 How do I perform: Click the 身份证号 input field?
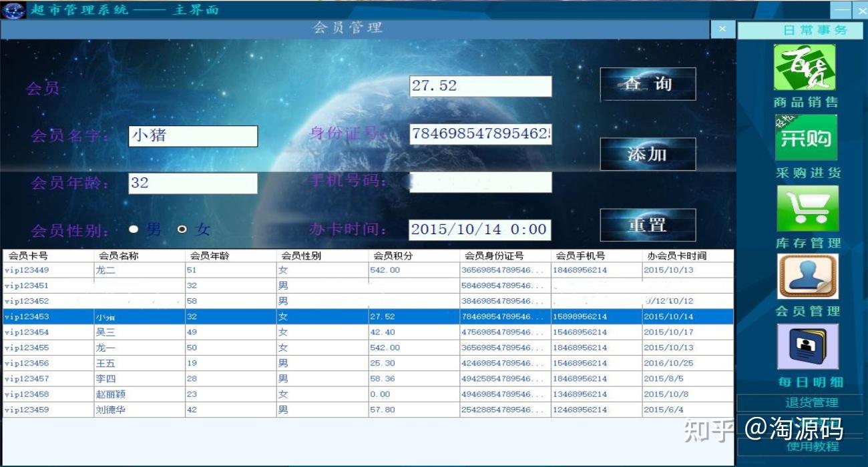tap(481, 133)
